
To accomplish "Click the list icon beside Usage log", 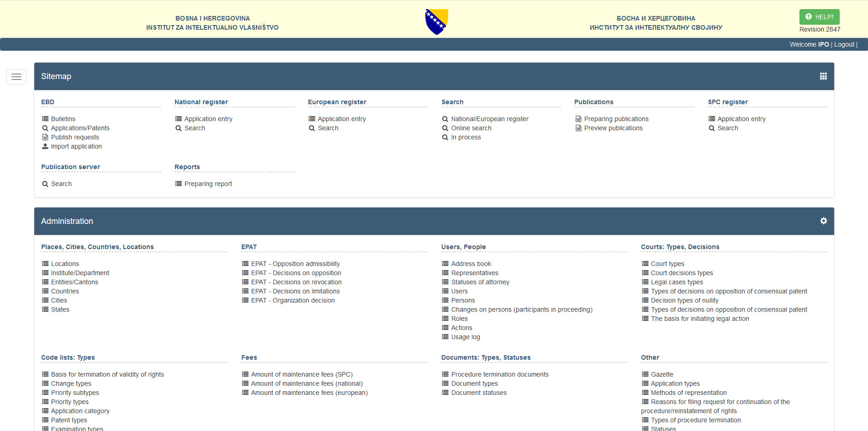I will [x=445, y=337].
